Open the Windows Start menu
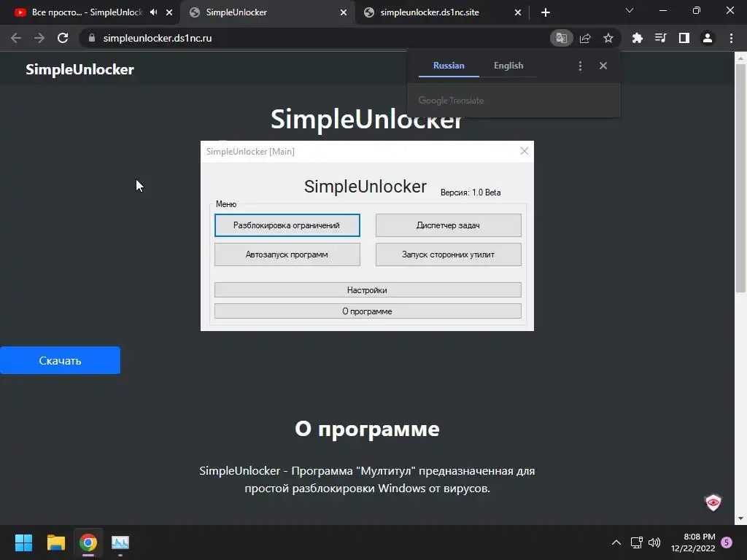This screenshot has height=560, width=747. [x=23, y=542]
